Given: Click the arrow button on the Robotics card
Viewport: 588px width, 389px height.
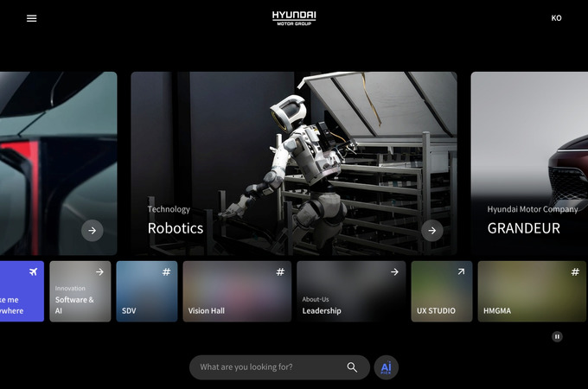Looking at the screenshot, I should [x=432, y=231].
